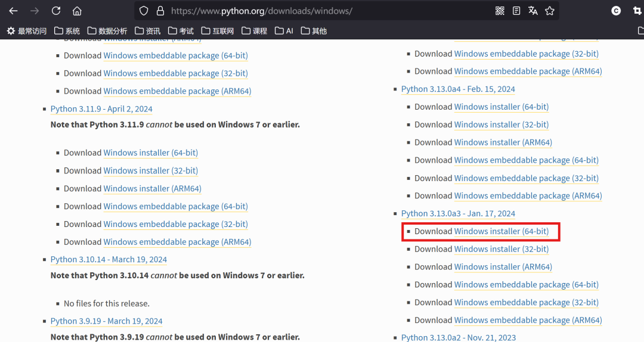Open the 数据分析 bookmarks folder

click(107, 31)
